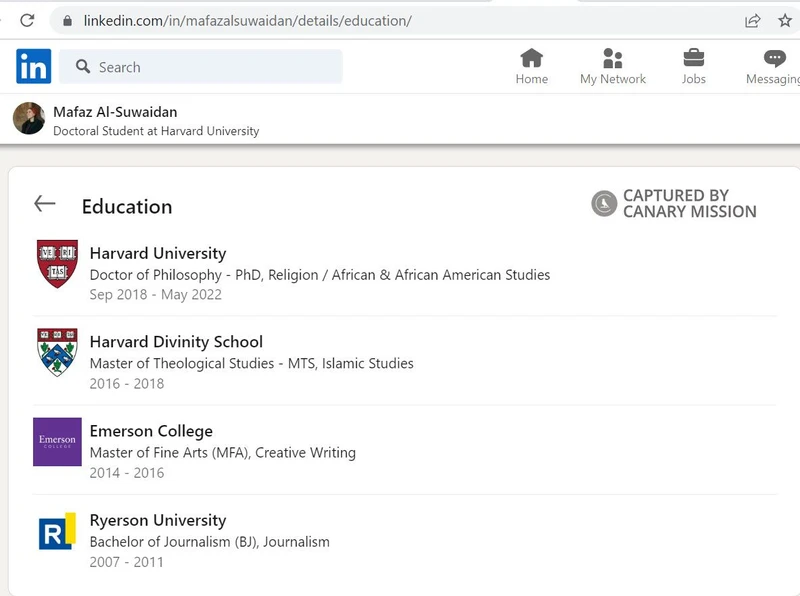Open My Network in navigation bar
The image size is (800, 596).
tap(613, 67)
